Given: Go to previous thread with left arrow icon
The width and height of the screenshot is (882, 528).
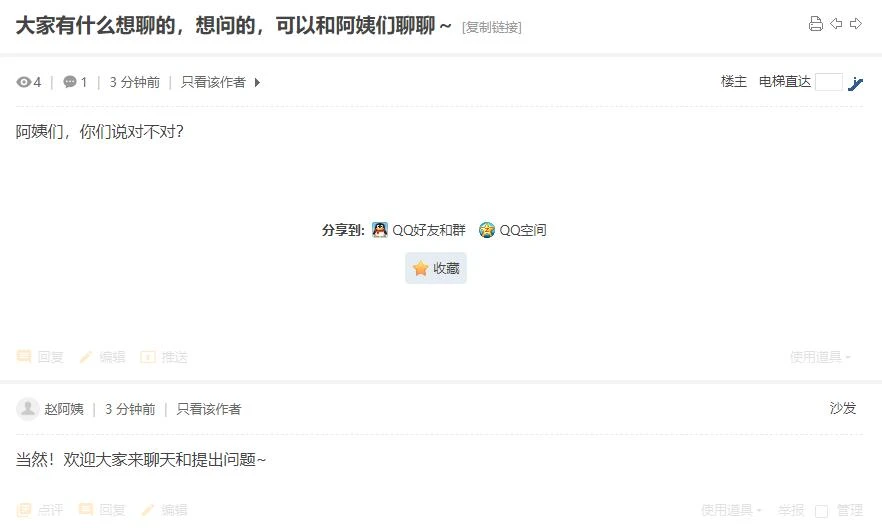Looking at the screenshot, I should coord(836,24).
